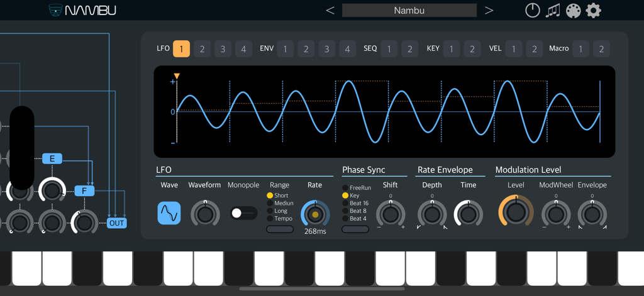
Task: Select Macro tab 2
Action: click(601, 49)
